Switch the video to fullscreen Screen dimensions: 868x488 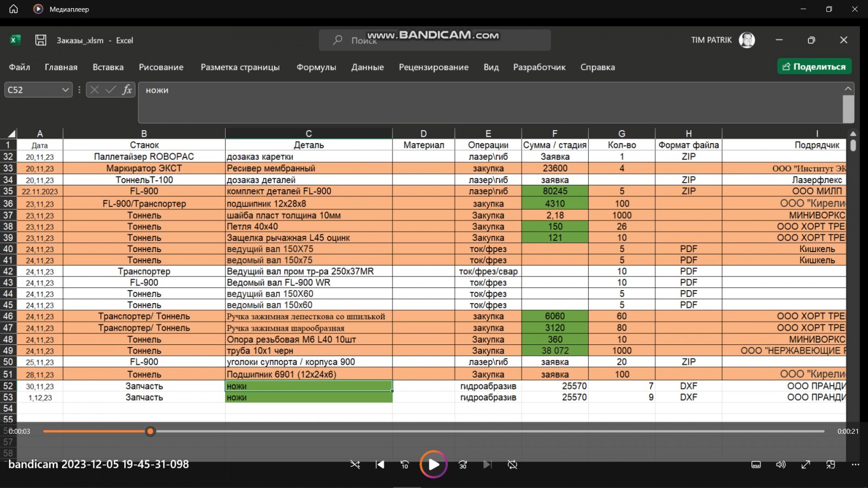point(806,465)
